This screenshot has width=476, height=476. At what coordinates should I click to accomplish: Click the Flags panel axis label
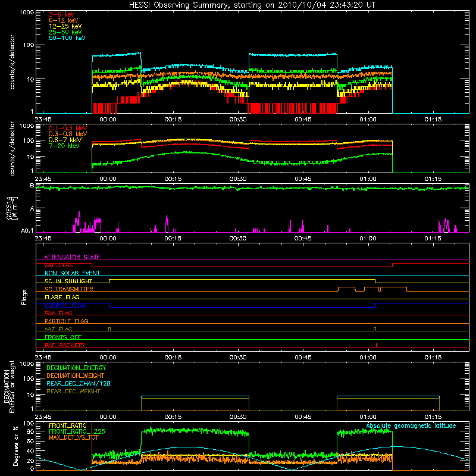24,297
